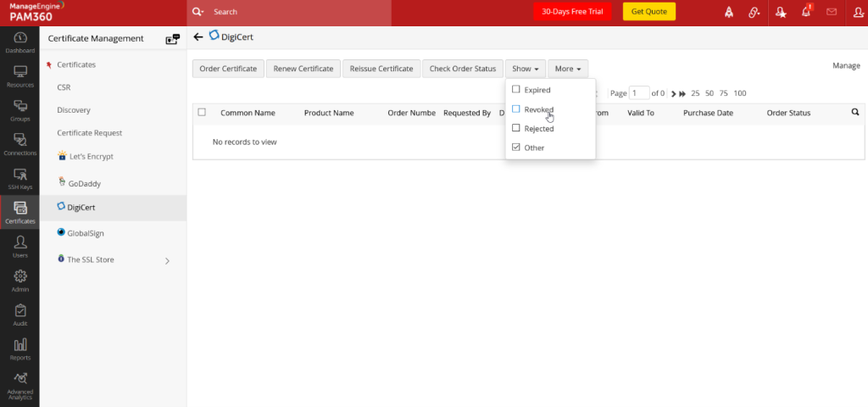Open the More dropdown menu
Screen dimensions: 868x407
pos(567,69)
